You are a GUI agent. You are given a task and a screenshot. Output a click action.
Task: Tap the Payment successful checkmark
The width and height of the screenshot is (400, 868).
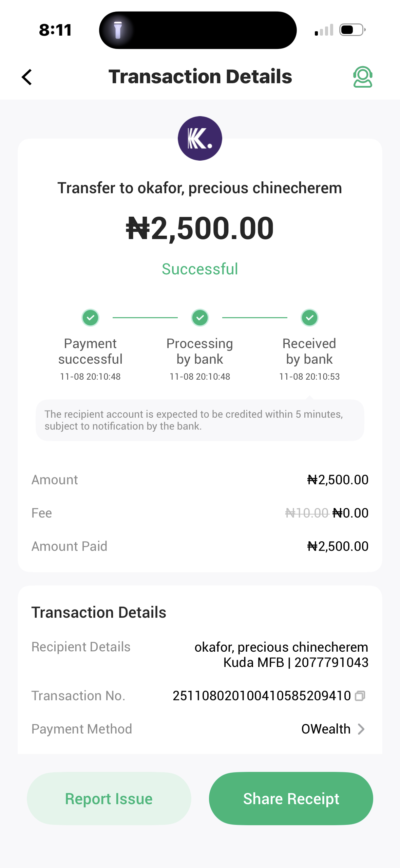coord(90,318)
